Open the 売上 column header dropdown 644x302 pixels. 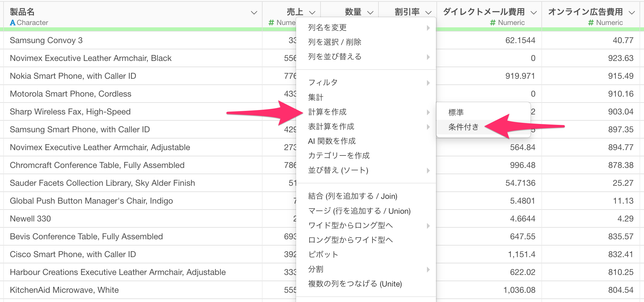click(x=312, y=12)
